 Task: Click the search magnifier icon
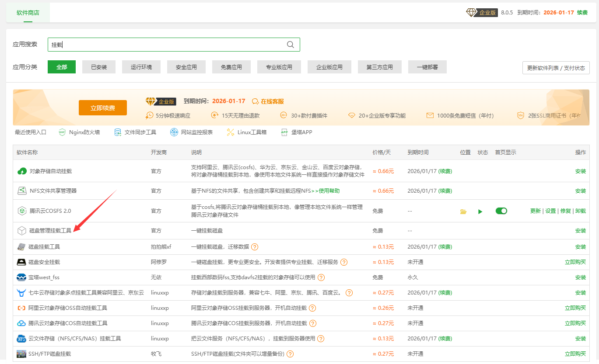[x=291, y=45]
